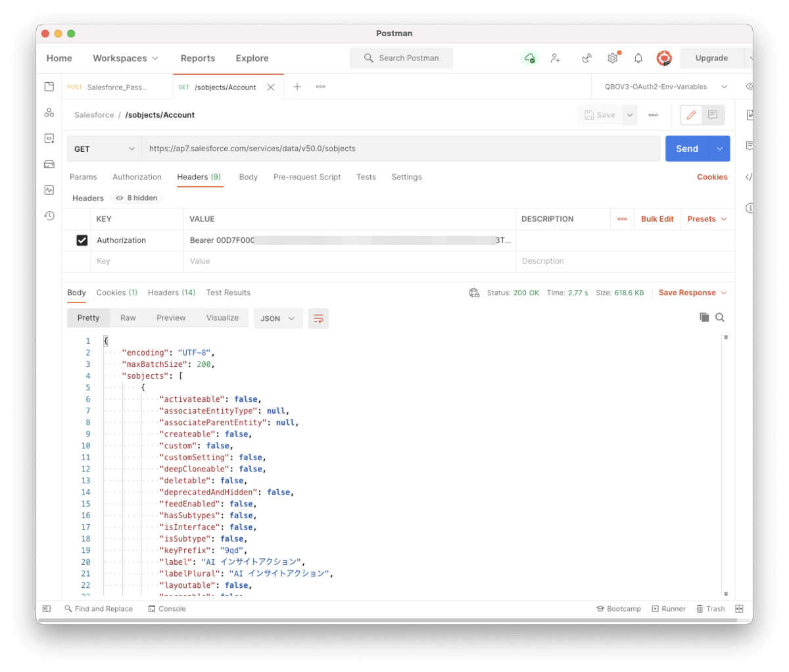Switch to the request Body tab
This screenshot has height=672, width=789.
point(249,177)
